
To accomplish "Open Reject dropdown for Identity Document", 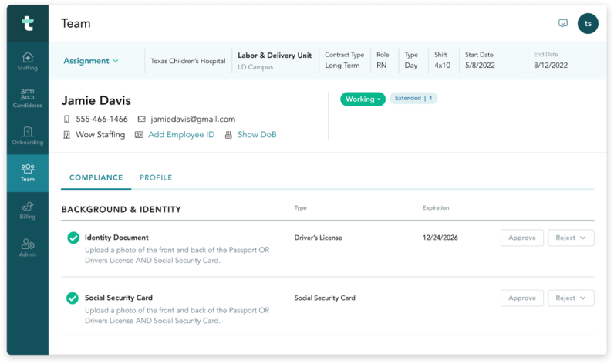I will point(571,238).
